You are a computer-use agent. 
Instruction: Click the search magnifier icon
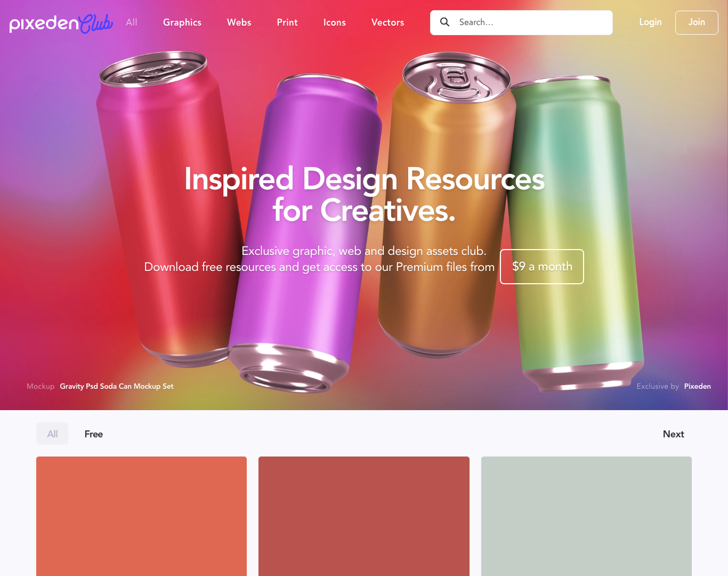point(444,22)
